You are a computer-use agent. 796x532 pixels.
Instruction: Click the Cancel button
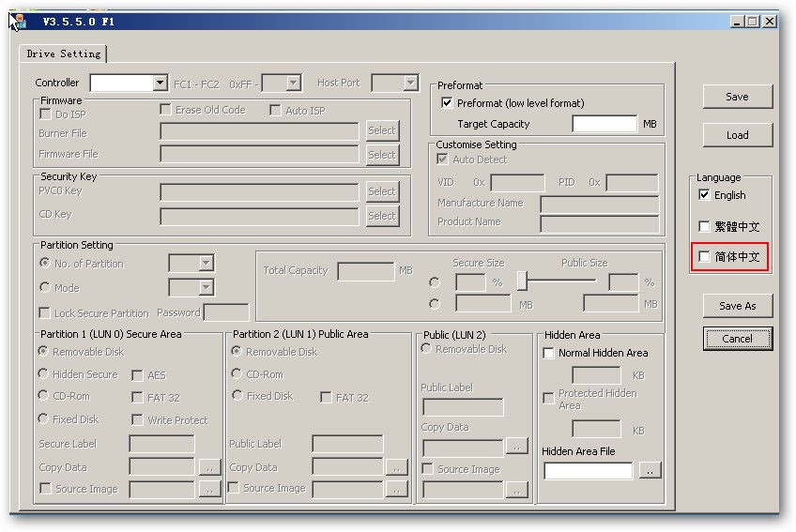[x=738, y=339]
